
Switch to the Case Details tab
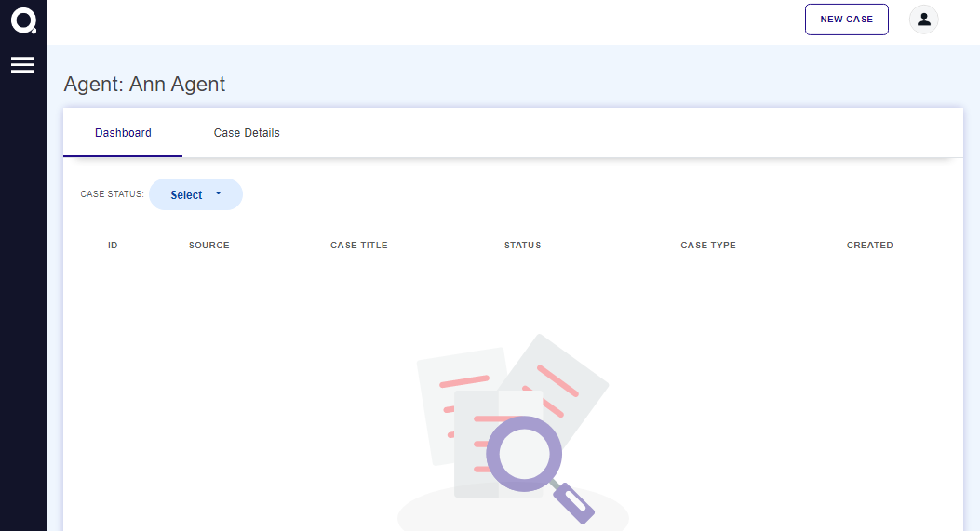coord(247,132)
